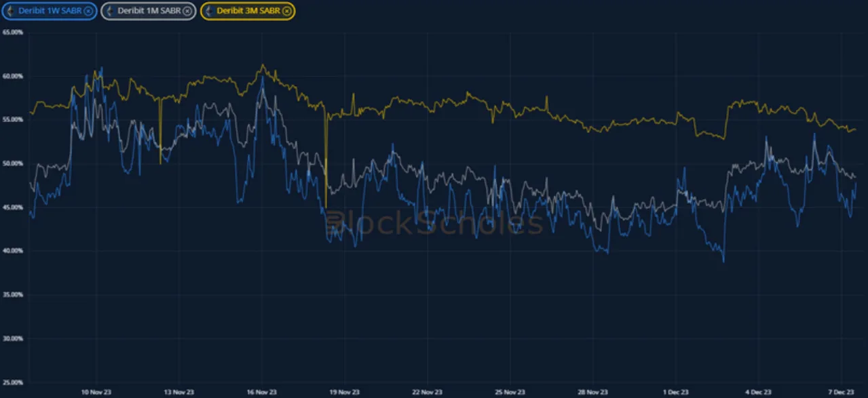Click the 65.00% y-axis label
The width and height of the screenshot is (868, 398).
(x=13, y=33)
